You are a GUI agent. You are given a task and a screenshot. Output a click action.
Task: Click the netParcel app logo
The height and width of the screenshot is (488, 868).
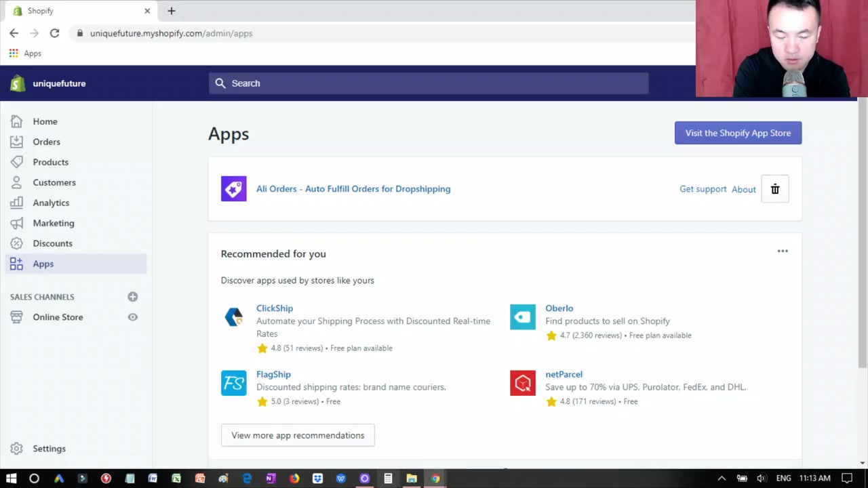[523, 383]
